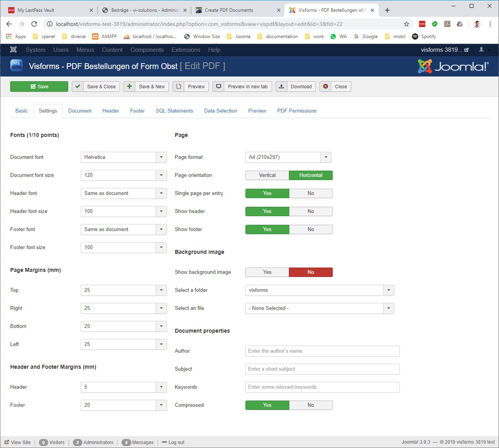The height and width of the screenshot is (448, 499).
Task: Click the Log out link
Action: (176, 443)
